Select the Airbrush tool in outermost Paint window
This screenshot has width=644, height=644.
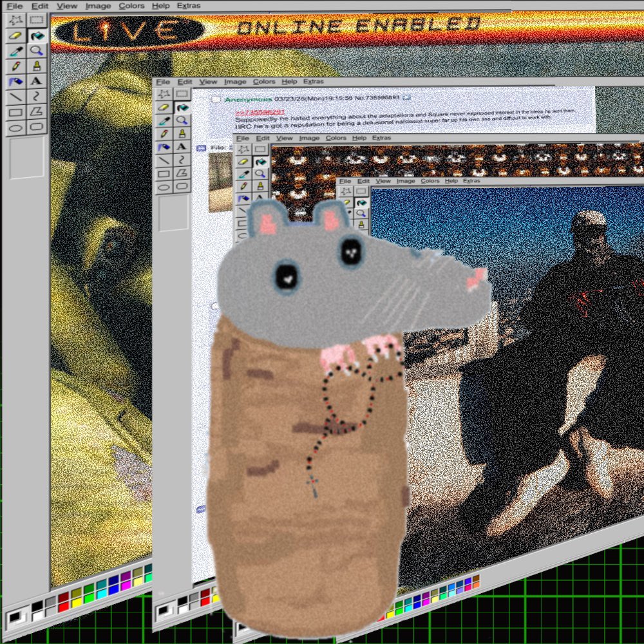pyautogui.click(x=15, y=81)
